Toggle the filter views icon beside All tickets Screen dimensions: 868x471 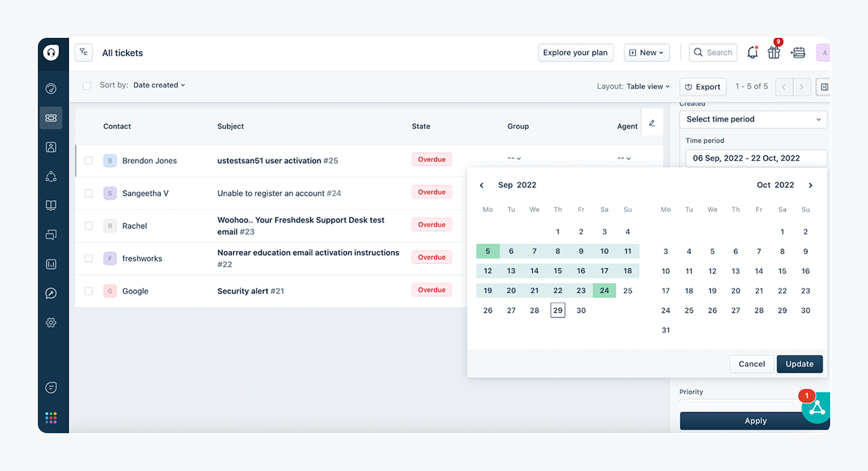coord(84,53)
